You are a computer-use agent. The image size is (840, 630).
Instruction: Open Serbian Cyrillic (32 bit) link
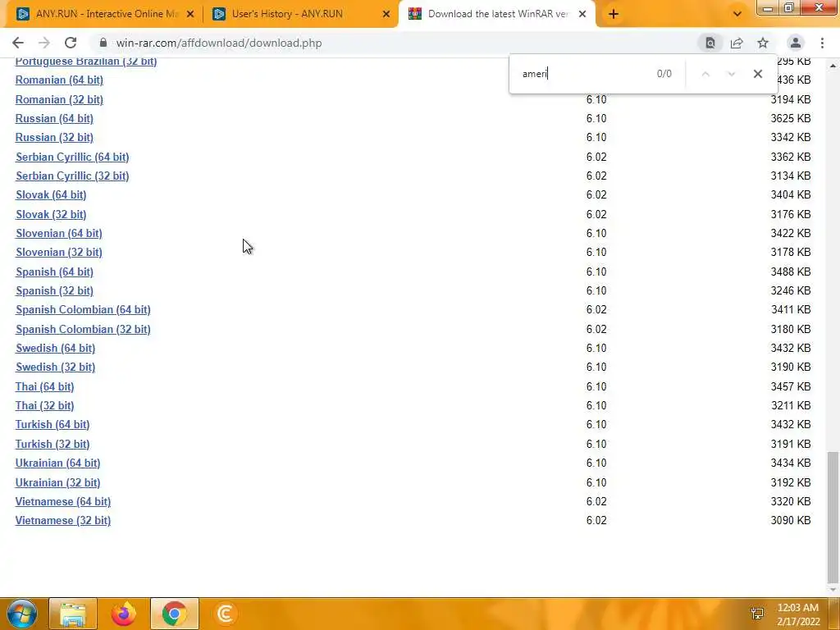[x=72, y=176]
